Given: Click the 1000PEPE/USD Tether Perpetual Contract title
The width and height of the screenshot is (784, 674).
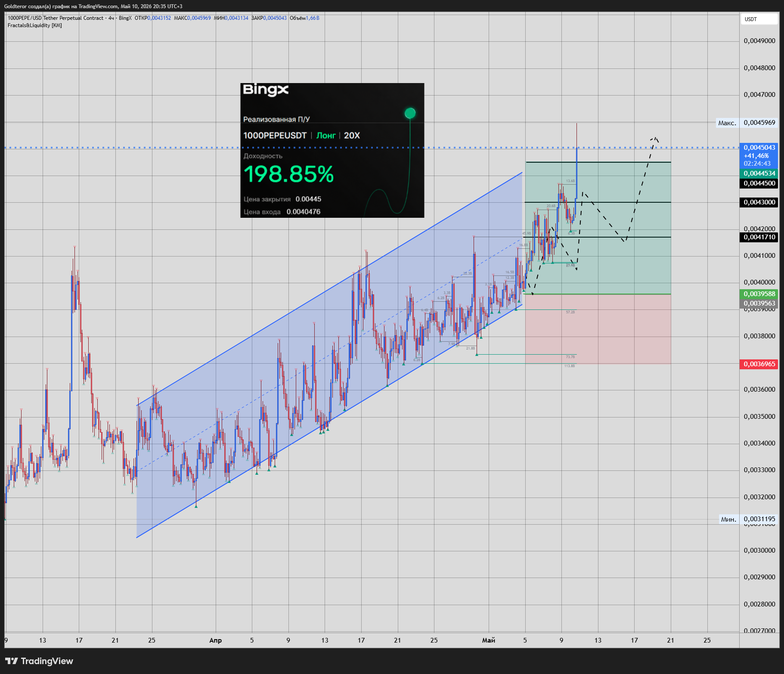Looking at the screenshot, I should 56,18.
